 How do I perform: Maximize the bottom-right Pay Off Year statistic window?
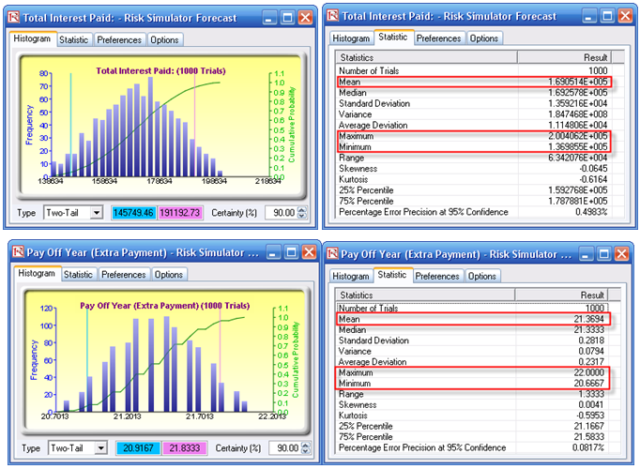click(604, 254)
